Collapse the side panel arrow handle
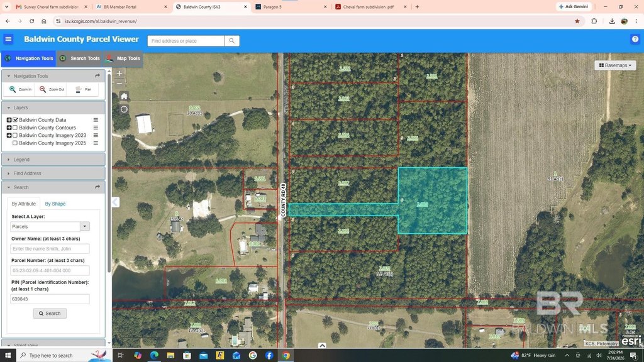This screenshot has width=644, height=362. (x=116, y=202)
